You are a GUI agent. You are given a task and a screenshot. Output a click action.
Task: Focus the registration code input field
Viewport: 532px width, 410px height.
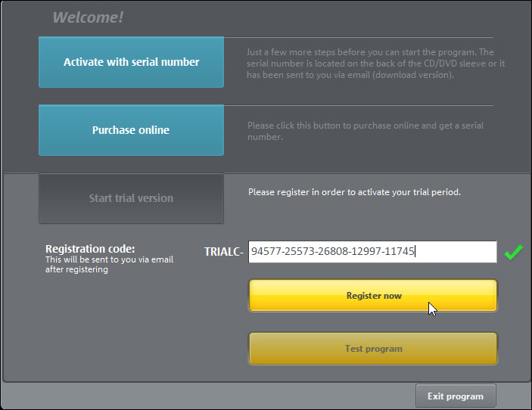pos(372,252)
